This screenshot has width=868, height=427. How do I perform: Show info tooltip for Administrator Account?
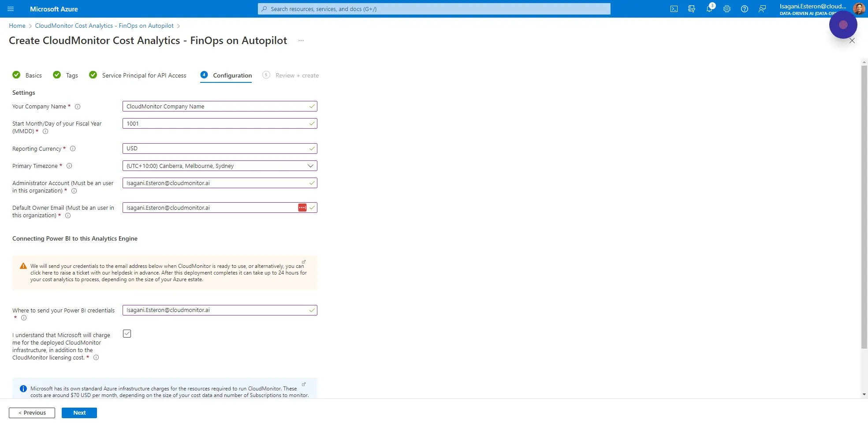[74, 191]
